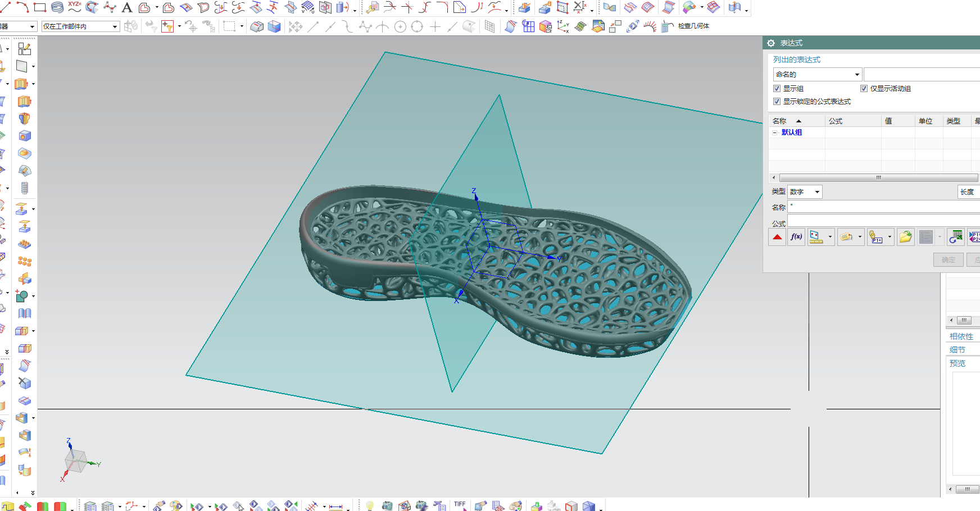Viewport: 980px width, 511px height.
Task: Disable the 显示锁定的公式表达式 checkbox
Action: pos(777,102)
